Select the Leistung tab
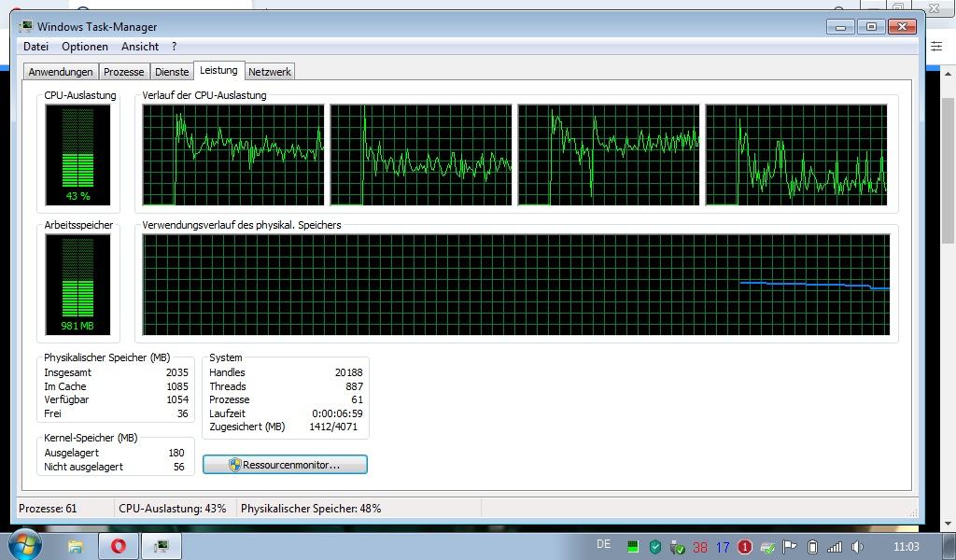The height and width of the screenshot is (560, 956). [x=218, y=70]
